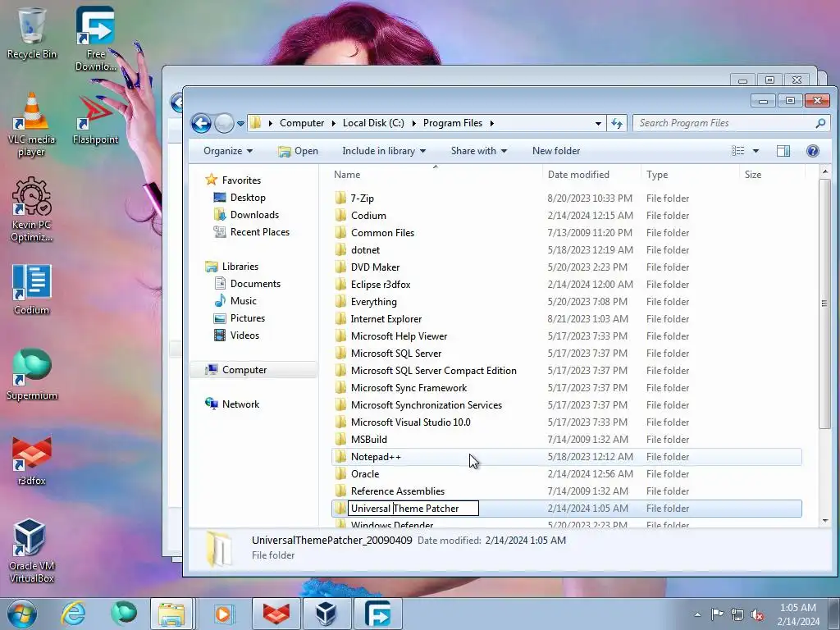Viewport: 840px width, 630px height.
Task: Select the r3dfox desktop shortcut
Action: click(32, 460)
